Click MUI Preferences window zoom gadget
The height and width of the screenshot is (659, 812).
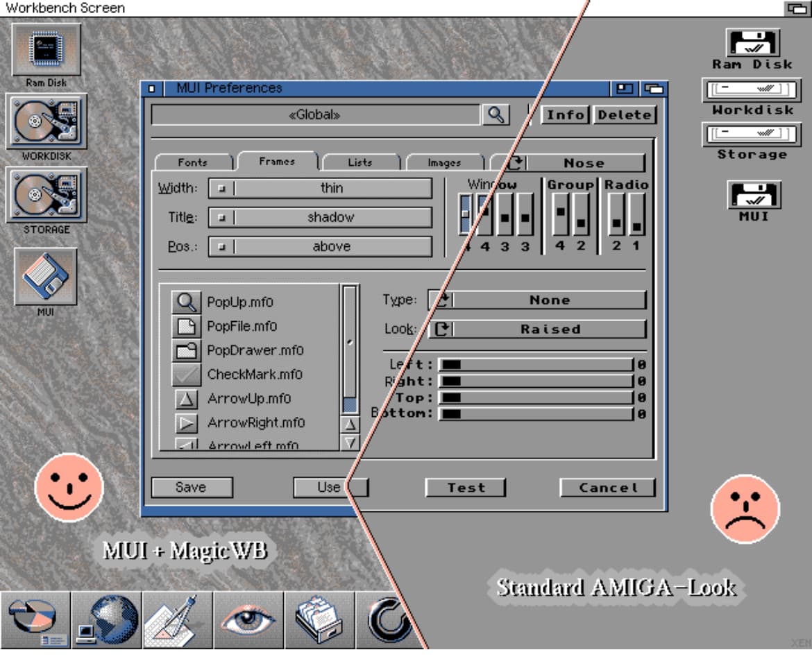click(x=625, y=89)
